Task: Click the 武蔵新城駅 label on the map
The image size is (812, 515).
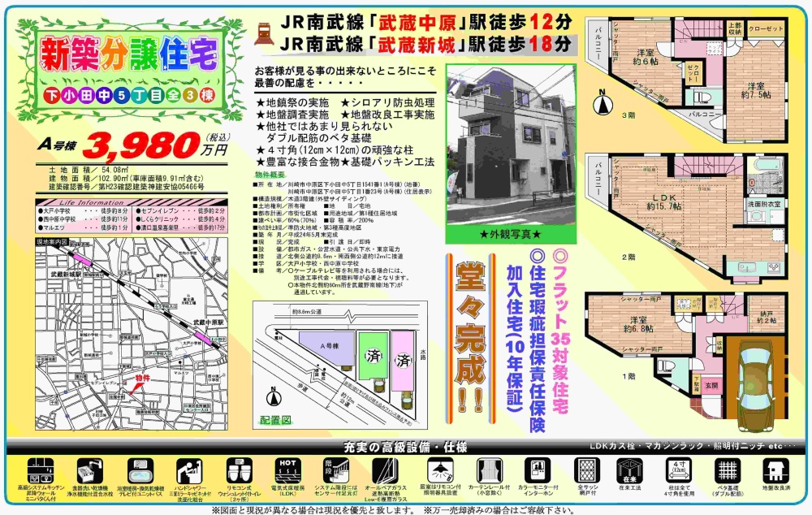Action: 66,273
